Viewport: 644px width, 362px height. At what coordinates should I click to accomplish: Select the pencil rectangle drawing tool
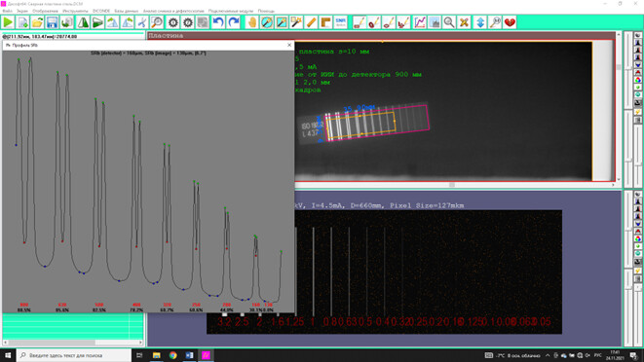(360, 22)
